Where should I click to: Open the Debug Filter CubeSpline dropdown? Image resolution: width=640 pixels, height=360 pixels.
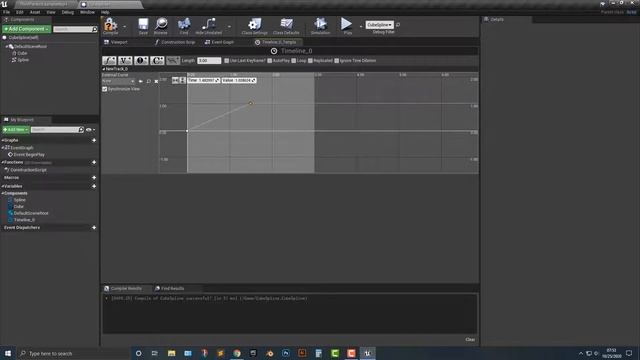pos(379,25)
